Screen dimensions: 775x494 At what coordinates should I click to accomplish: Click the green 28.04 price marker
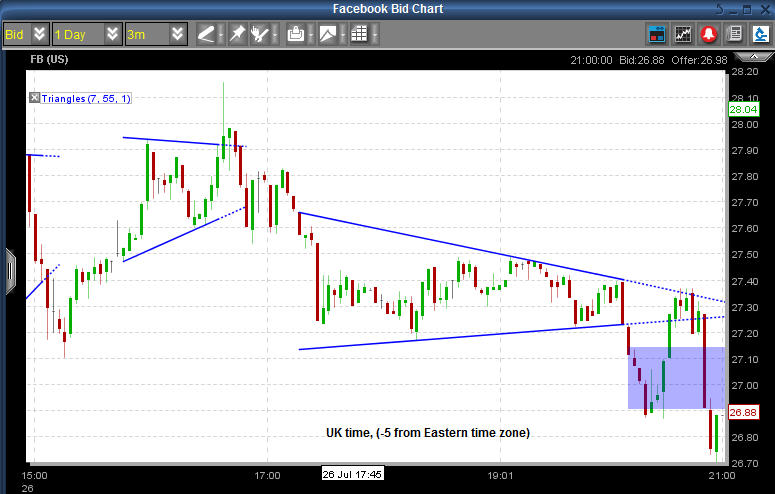click(x=743, y=109)
